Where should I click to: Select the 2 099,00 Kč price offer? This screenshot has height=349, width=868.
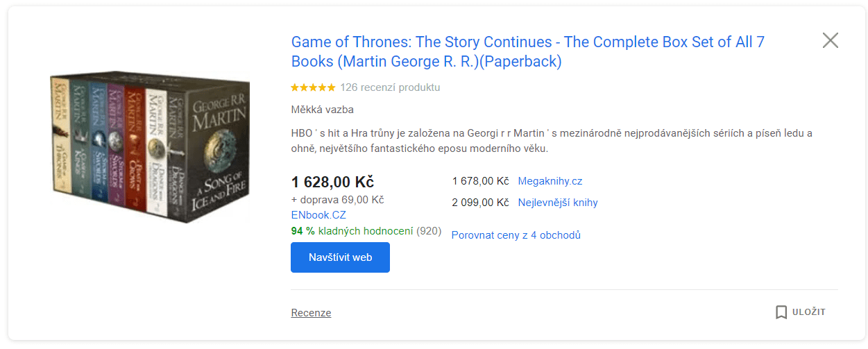click(x=481, y=203)
